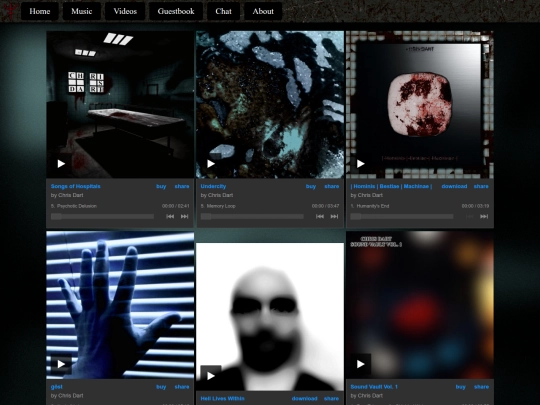
Task: Open the Sound Vault Vol. 1 title link
Action: pos(374,387)
